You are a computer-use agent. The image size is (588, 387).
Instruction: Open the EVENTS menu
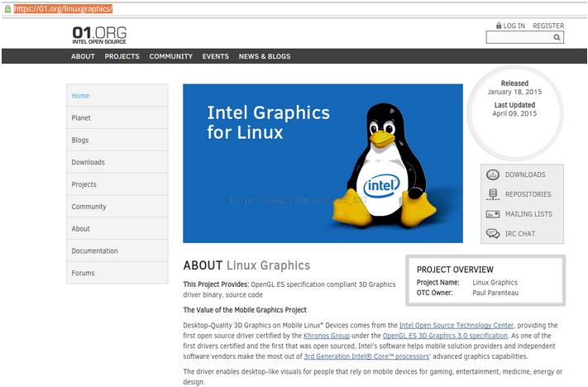click(216, 56)
